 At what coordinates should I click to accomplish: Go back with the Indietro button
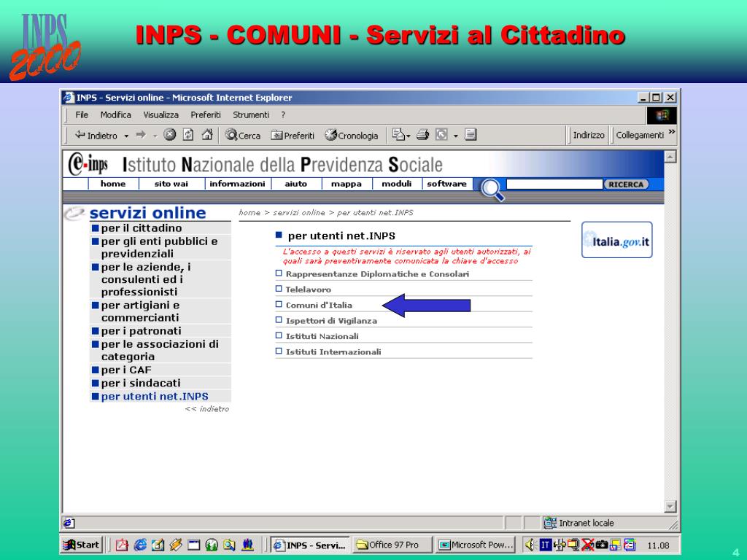click(96, 135)
